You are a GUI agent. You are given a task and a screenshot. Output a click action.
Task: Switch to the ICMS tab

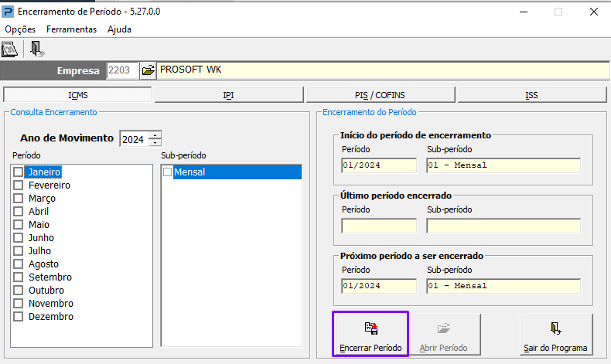[77, 95]
